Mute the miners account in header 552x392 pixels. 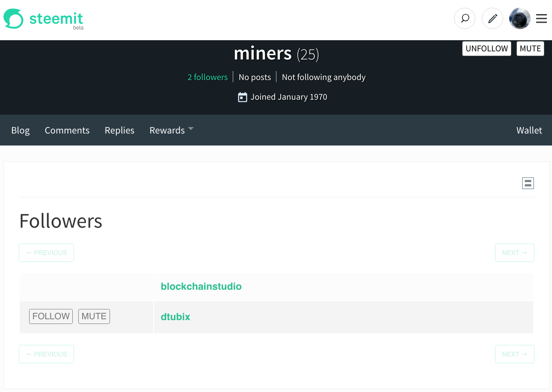531,48
